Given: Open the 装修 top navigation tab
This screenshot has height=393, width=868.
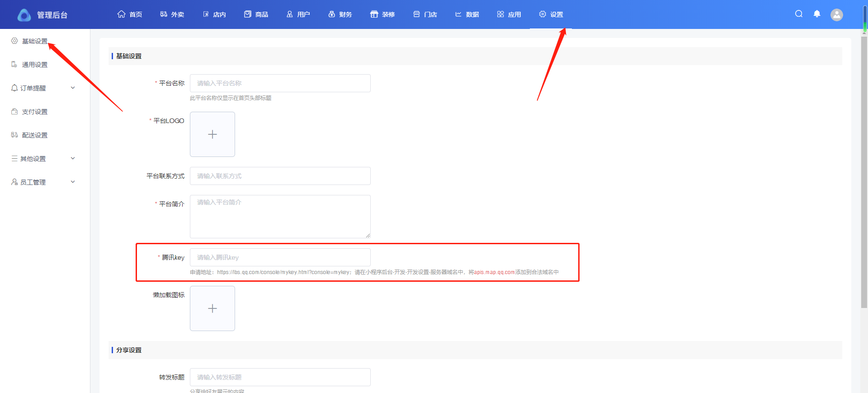Looking at the screenshot, I should click(382, 14).
